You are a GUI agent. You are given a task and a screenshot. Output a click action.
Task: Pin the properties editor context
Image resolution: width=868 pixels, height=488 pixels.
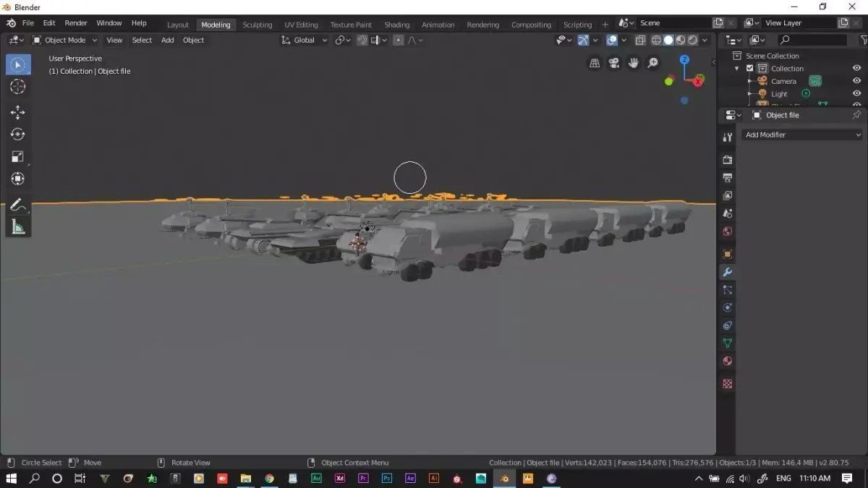(x=856, y=115)
